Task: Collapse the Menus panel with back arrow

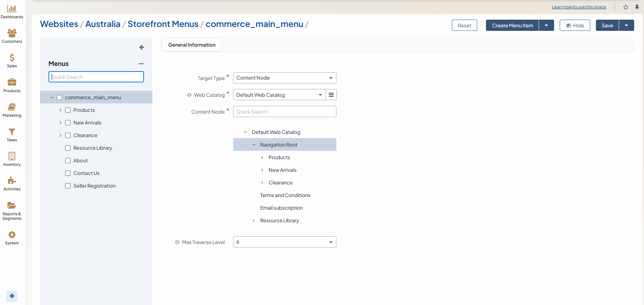Action: pos(142,47)
